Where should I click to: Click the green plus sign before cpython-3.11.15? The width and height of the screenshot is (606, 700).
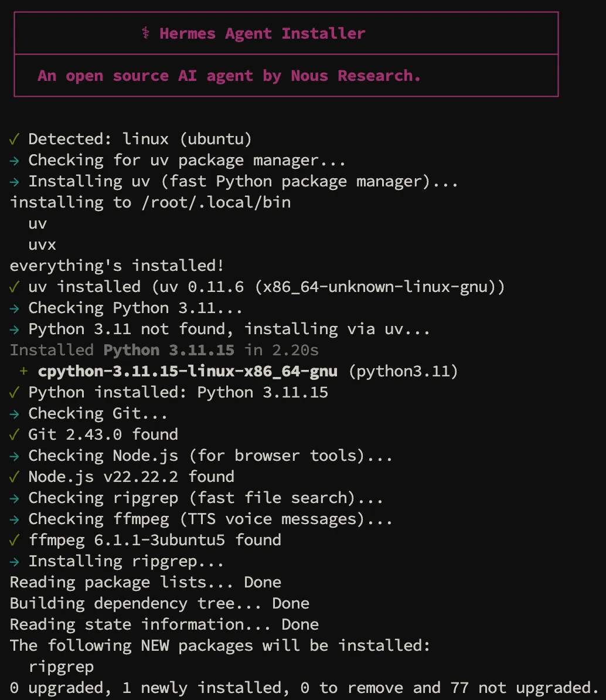click(x=23, y=371)
